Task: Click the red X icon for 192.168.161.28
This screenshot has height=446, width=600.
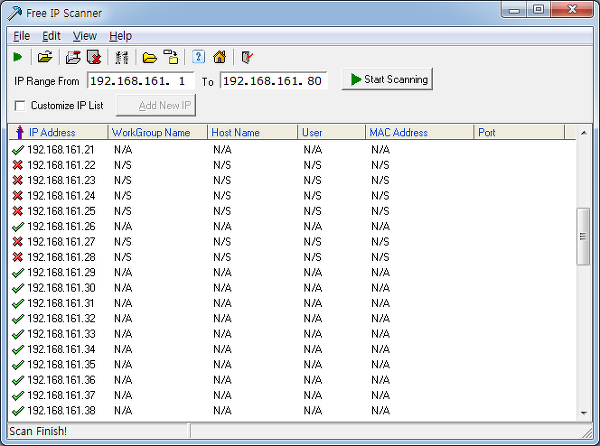Action: pyautogui.click(x=18, y=257)
